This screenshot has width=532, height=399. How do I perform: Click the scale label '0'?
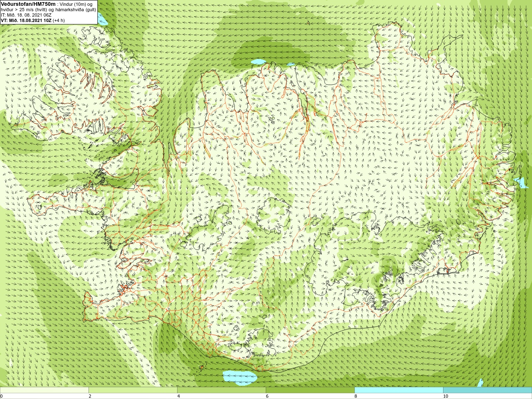coord(1,396)
